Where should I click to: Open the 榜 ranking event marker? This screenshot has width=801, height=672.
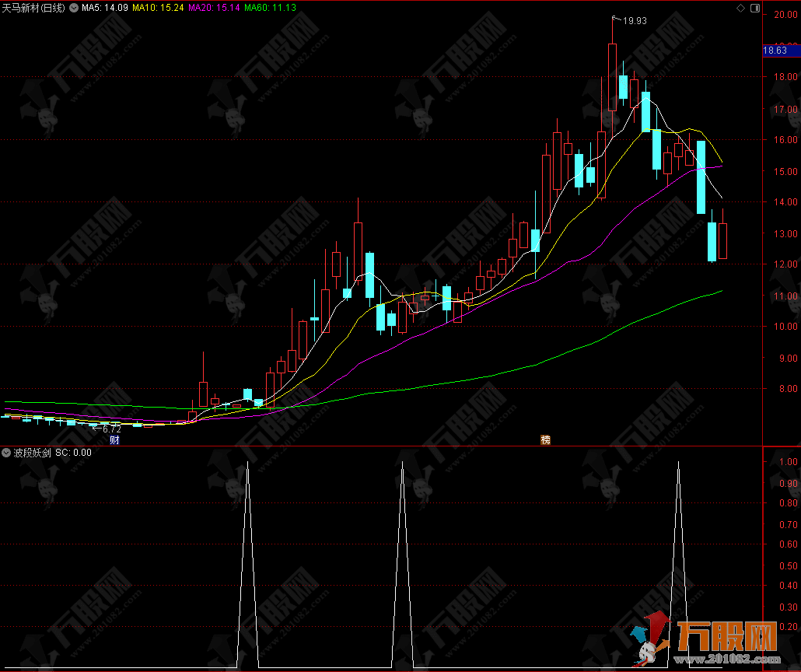pyautogui.click(x=546, y=440)
